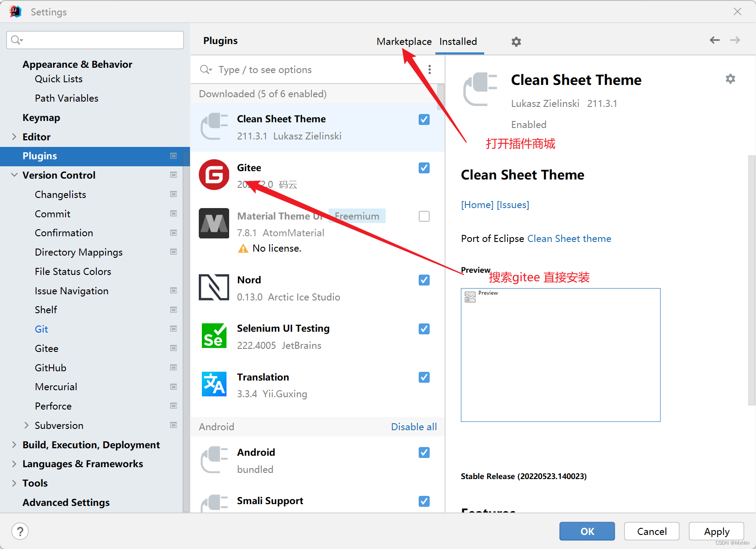Click the Android plugin plug icon
Viewport: 756px width, 549px height.
click(214, 460)
